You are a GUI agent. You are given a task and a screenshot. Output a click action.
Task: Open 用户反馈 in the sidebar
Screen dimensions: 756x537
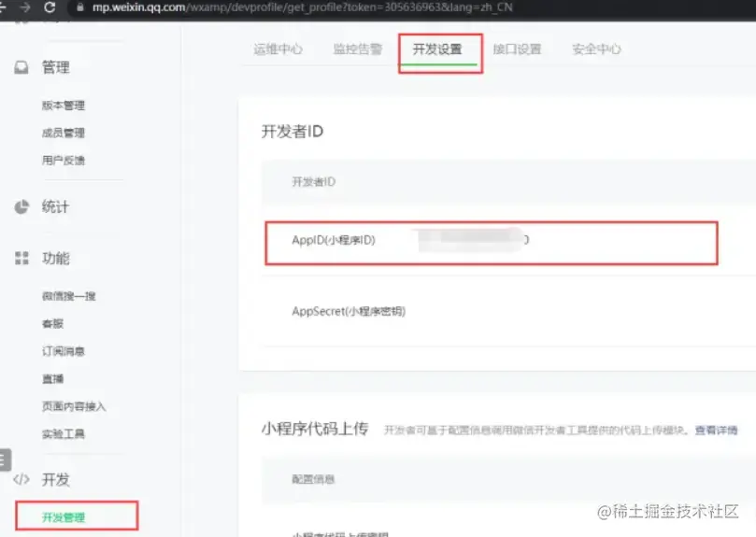point(64,160)
